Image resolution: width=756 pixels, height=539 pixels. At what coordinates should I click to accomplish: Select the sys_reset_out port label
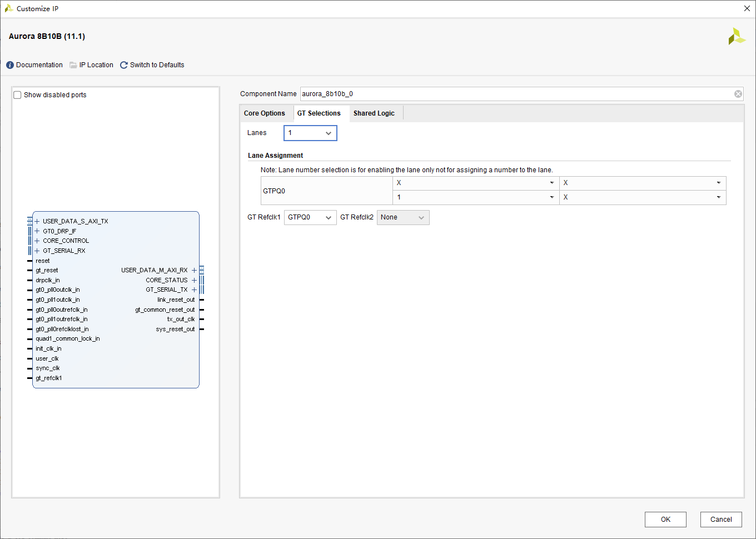[x=175, y=329]
